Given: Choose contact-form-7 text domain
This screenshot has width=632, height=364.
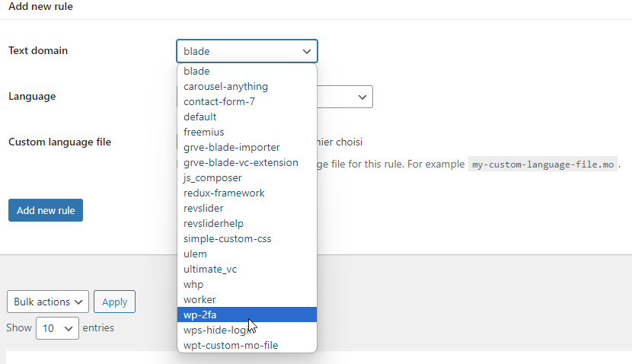Looking at the screenshot, I should point(219,101).
